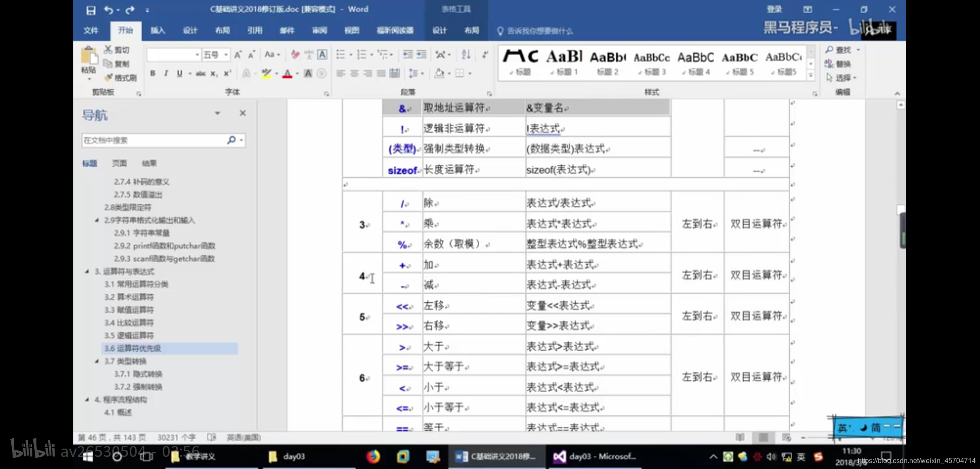Open the font name combo box
980x469 pixels.
point(174,55)
